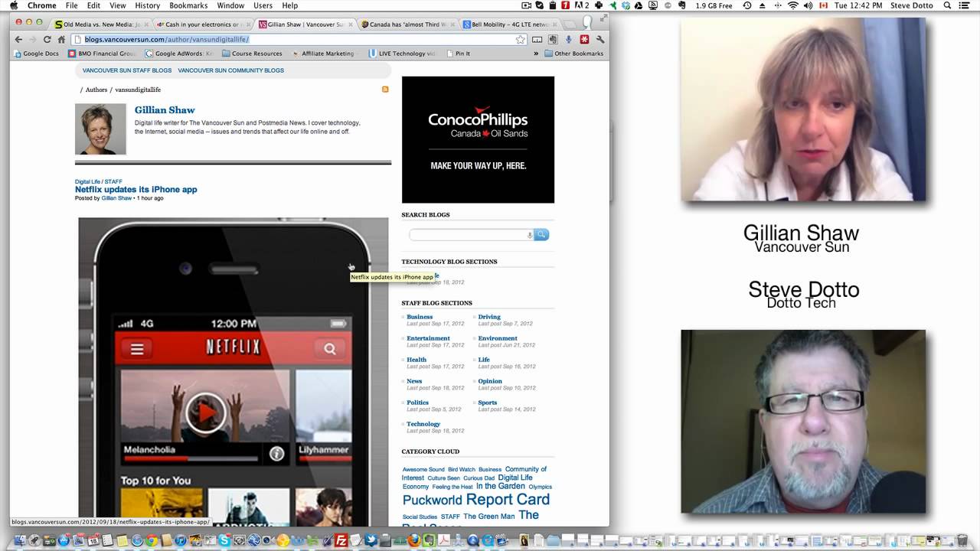Open the Chrome wrench settings menu

click(600, 39)
